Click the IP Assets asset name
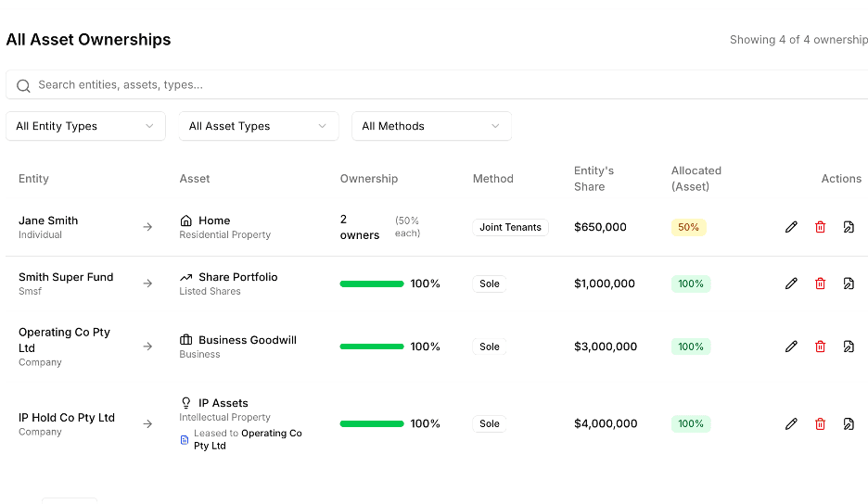Viewport: 868px width, 504px height. coord(223,403)
